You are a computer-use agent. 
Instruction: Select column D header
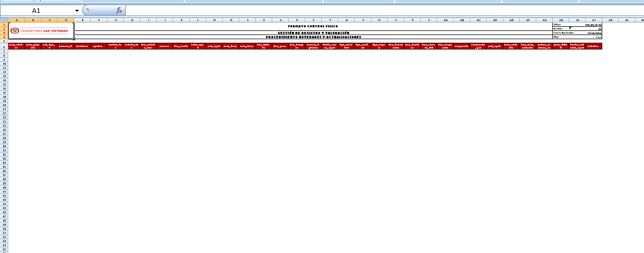click(x=66, y=20)
